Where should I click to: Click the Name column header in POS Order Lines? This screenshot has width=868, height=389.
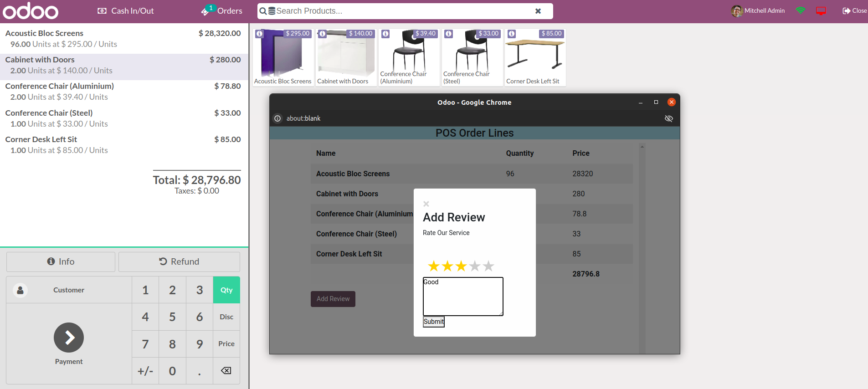tap(326, 154)
